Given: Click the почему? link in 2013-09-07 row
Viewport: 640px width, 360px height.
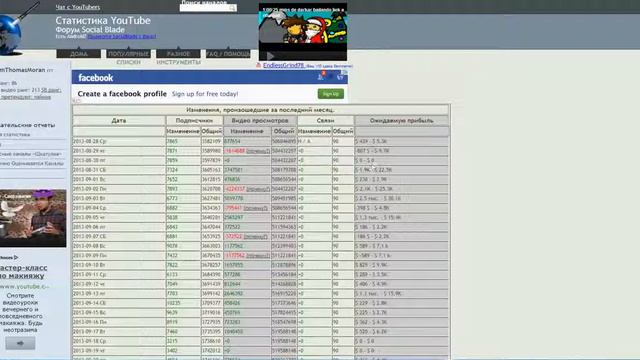Looking at the screenshot, I should tap(256, 237).
